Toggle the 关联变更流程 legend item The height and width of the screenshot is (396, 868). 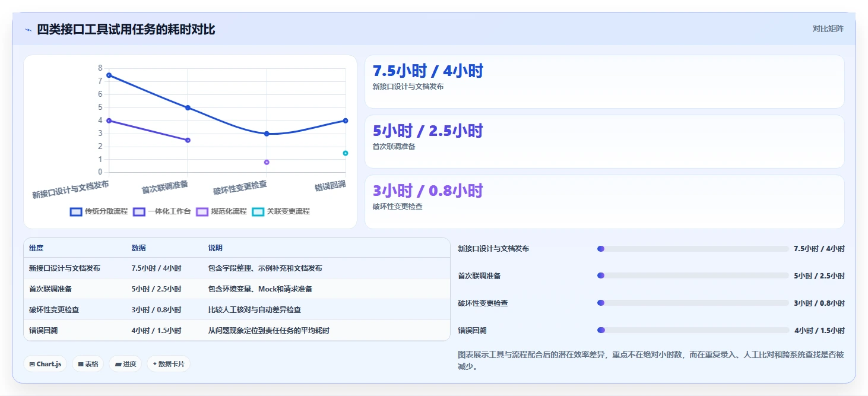pyautogui.click(x=281, y=211)
